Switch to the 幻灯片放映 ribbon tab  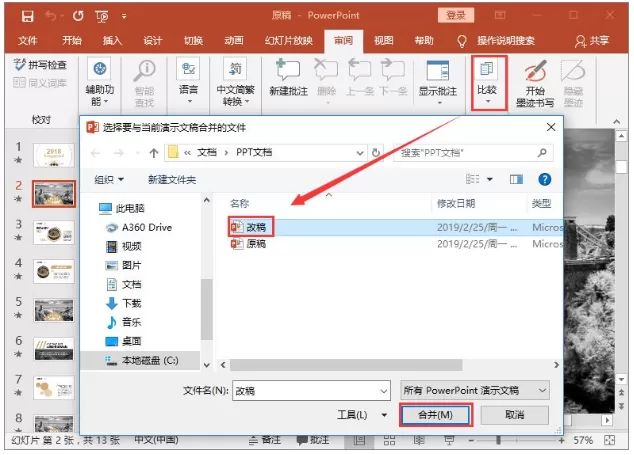pyautogui.click(x=289, y=40)
